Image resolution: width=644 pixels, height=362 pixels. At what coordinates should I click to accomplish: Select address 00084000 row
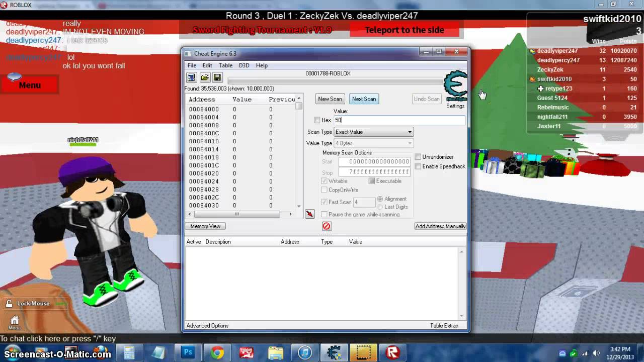[x=240, y=109]
